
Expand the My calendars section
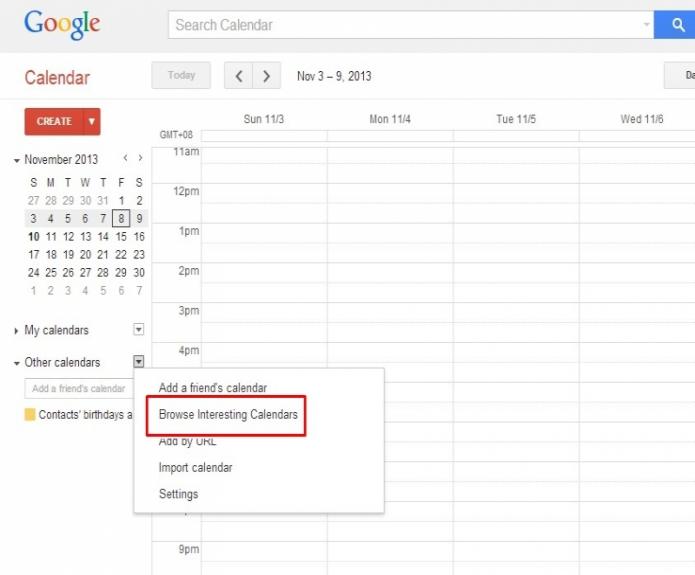point(16,331)
